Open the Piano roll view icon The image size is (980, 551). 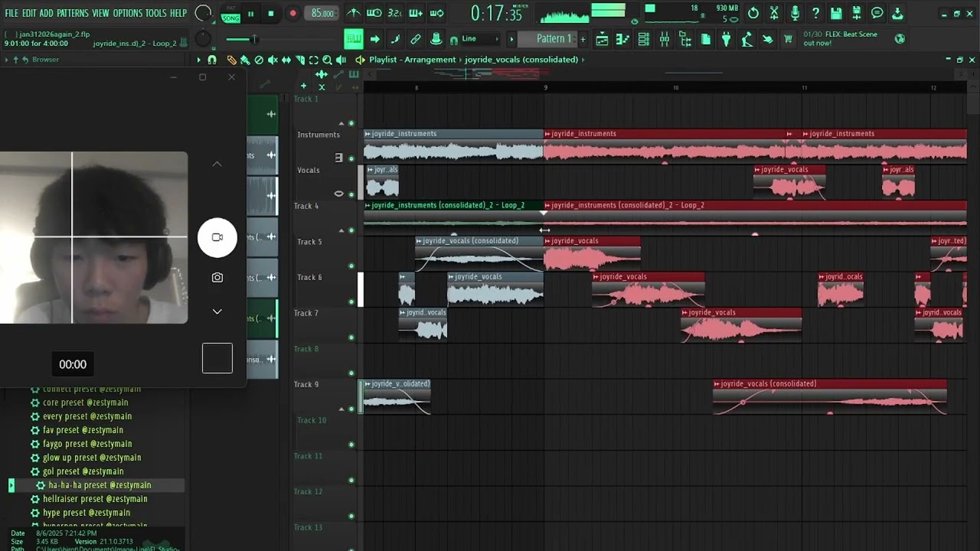tap(623, 39)
